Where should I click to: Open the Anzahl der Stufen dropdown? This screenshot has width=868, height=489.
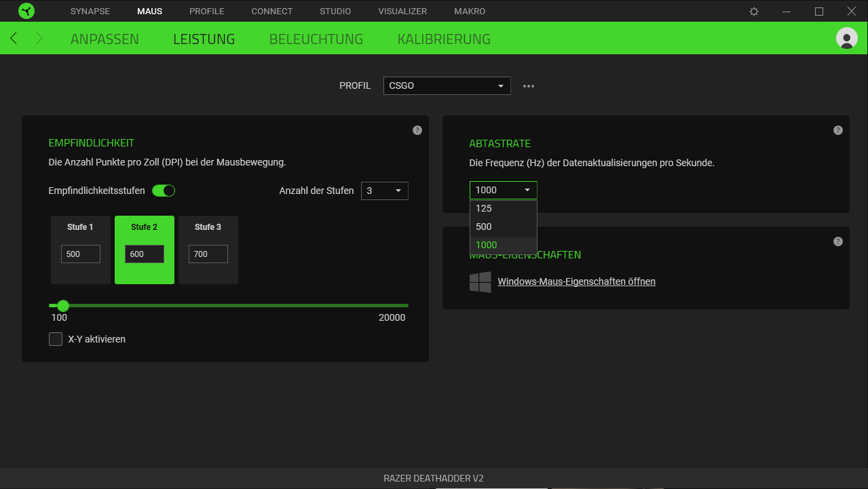click(385, 191)
